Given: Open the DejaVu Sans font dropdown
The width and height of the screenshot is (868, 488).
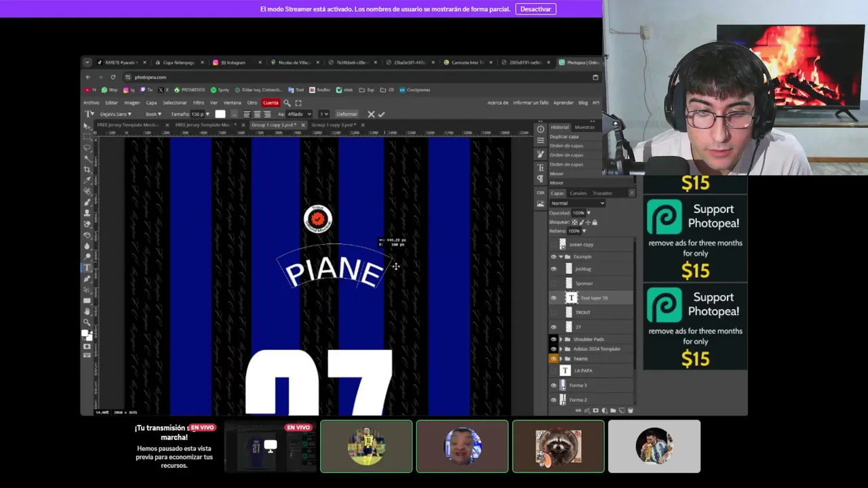Looking at the screenshot, I should click(116, 114).
